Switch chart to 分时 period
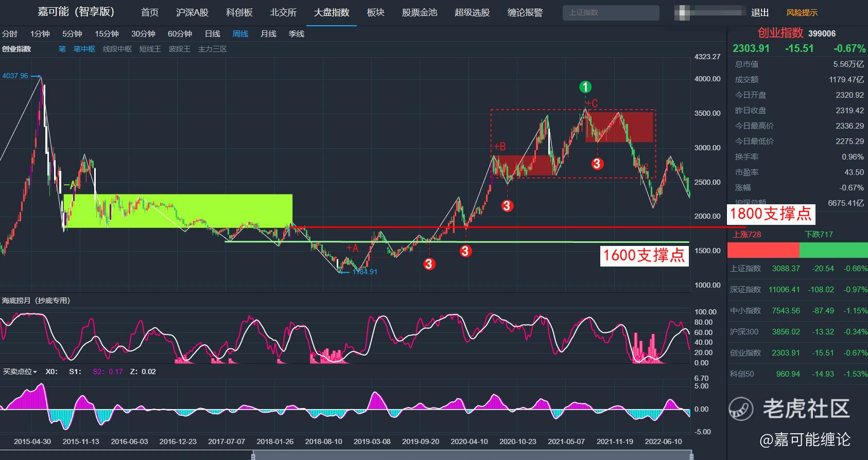The image size is (868, 460). pyautogui.click(x=10, y=34)
